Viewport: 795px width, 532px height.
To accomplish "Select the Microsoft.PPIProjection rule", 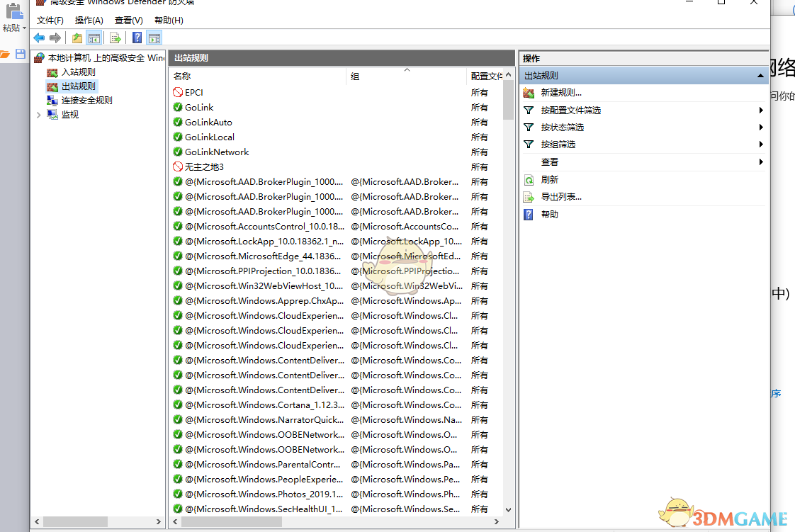I will click(337, 271).
